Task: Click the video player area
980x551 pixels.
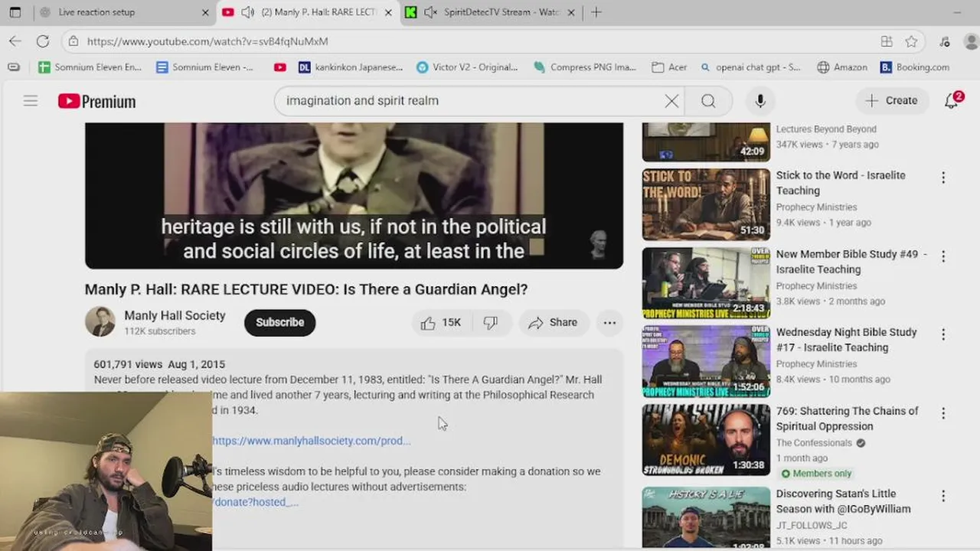Action: pos(354,195)
